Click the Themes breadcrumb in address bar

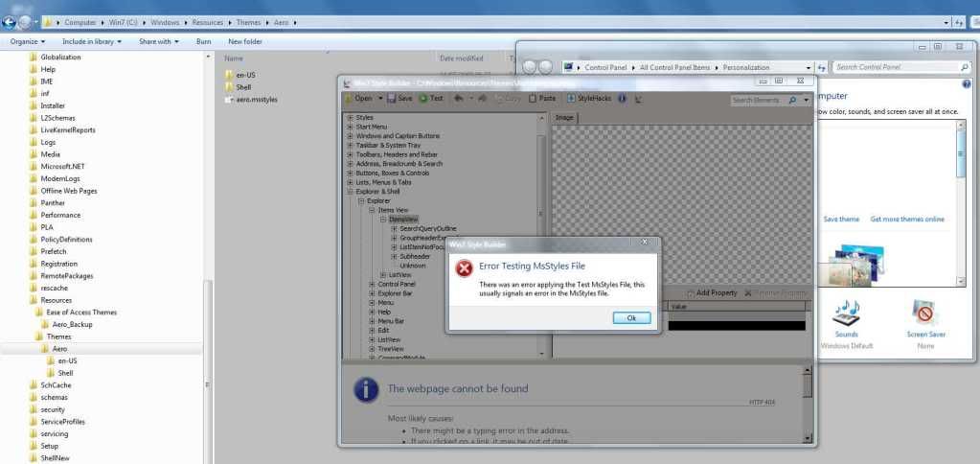click(248, 22)
